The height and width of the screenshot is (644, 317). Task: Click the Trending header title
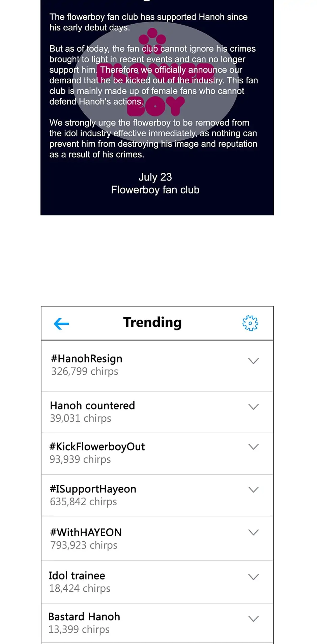(x=152, y=322)
